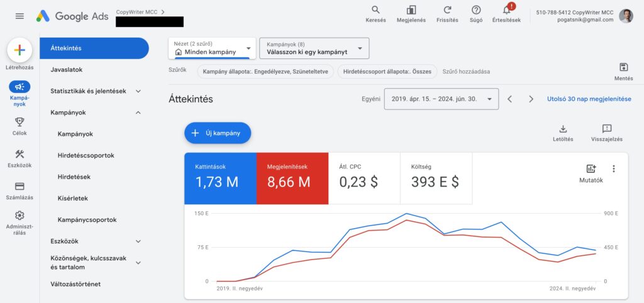Open the date range picker dropdown

(x=441, y=99)
